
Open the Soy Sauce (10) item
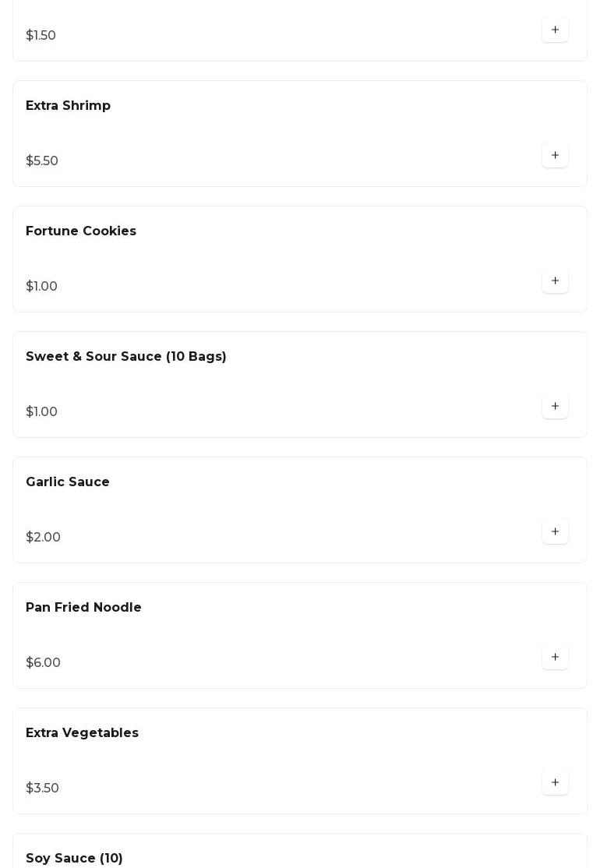click(x=74, y=858)
